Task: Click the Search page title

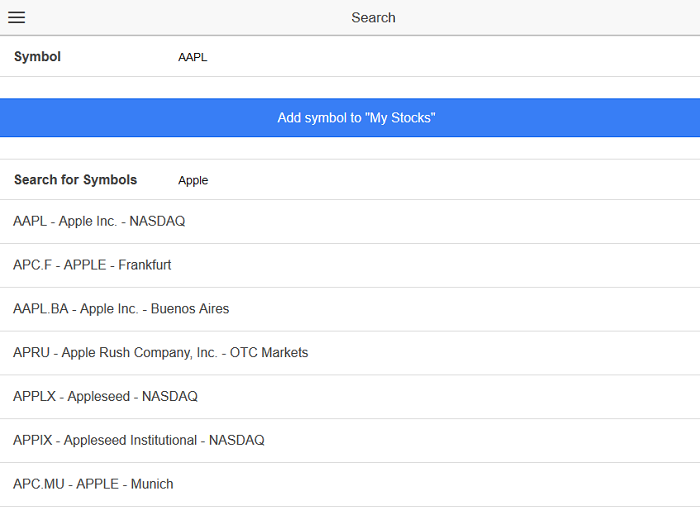Action: (373, 17)
